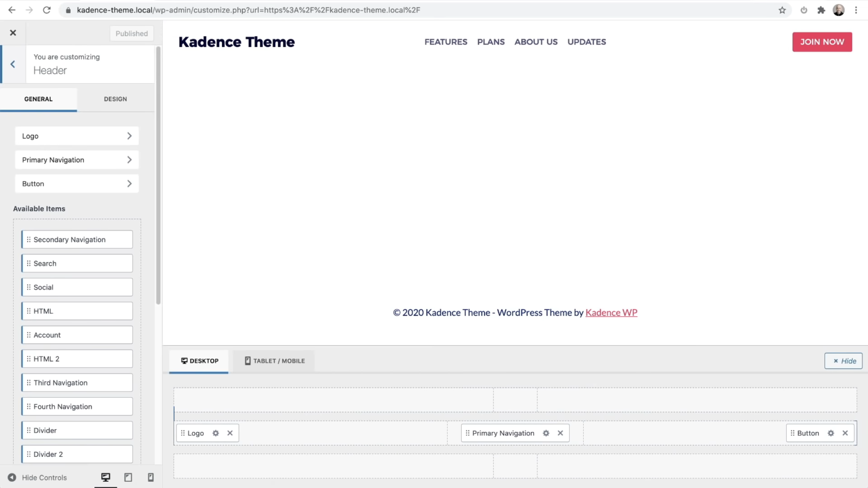Expand the Primary Navigation sidebar section
Image resolution: width=868 pixels, height=488 pixels.
76,159
